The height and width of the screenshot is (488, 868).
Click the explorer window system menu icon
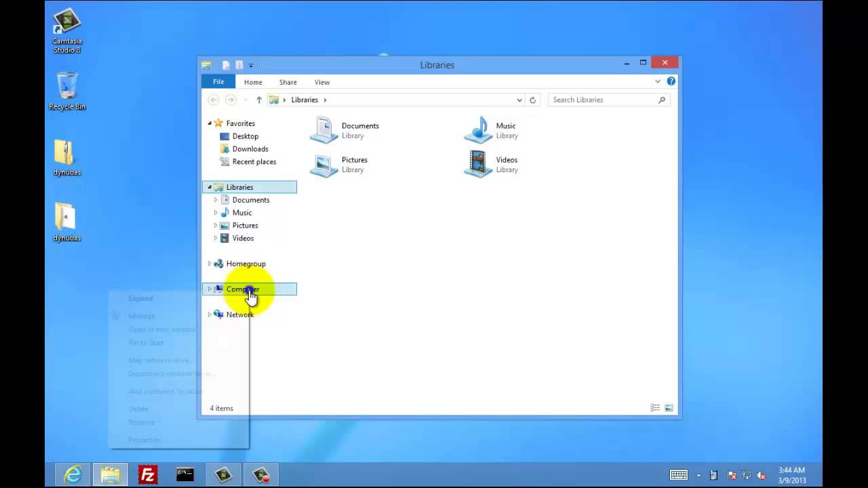(x=206, y=65)
